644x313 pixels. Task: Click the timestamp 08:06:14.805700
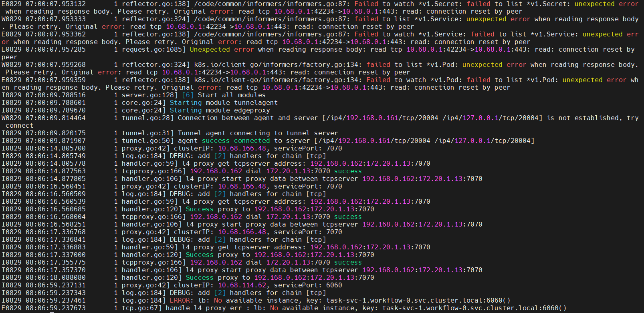56,148
